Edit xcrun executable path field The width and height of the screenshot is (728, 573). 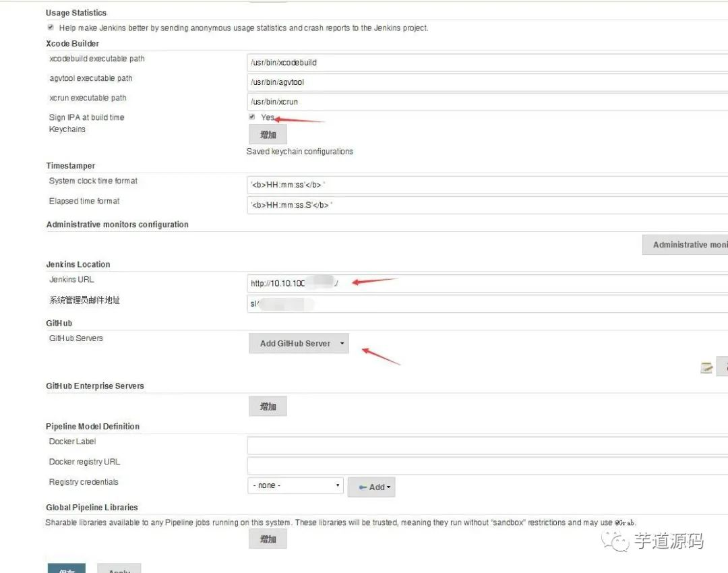point(487,102)
